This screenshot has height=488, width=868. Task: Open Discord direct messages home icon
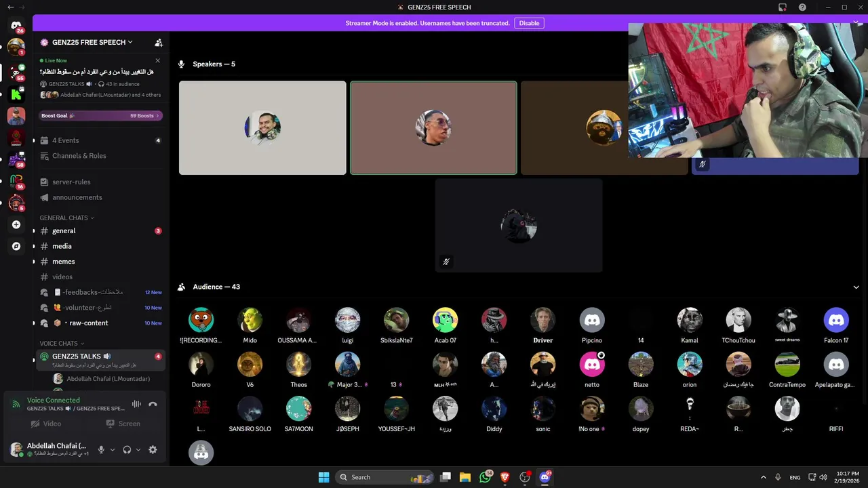[16, 26]
